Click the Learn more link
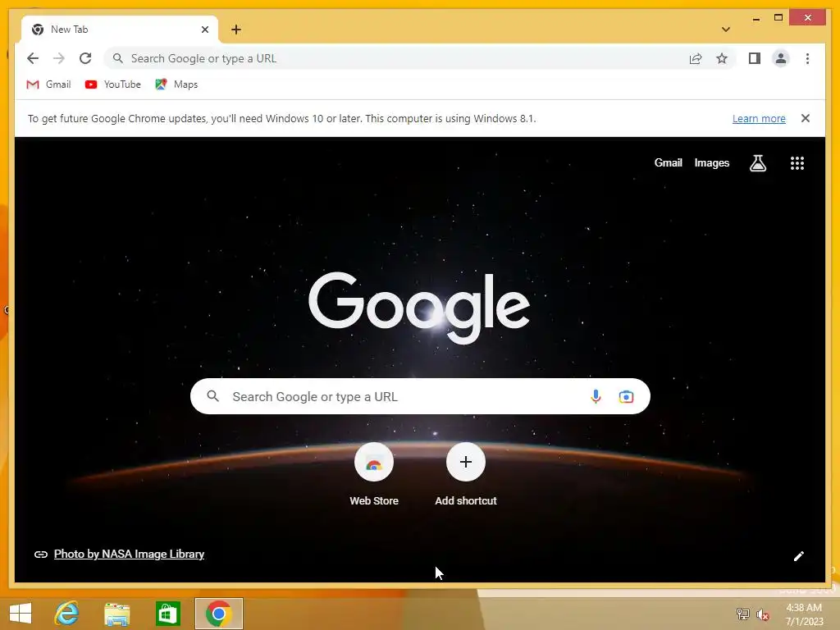 coord(759,118)
